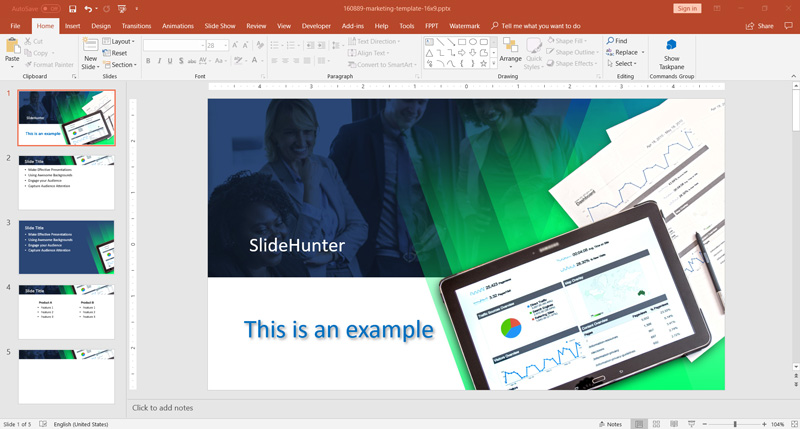This screenshot has height=429, width=800.
Task: Click Tell me what you want to do
Action: click(536, 26)
